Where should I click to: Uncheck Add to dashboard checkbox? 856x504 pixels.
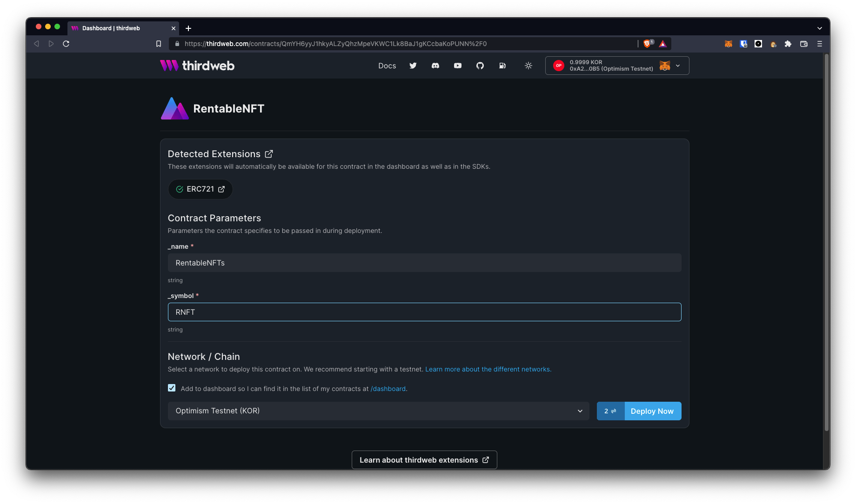coord(172,388)
